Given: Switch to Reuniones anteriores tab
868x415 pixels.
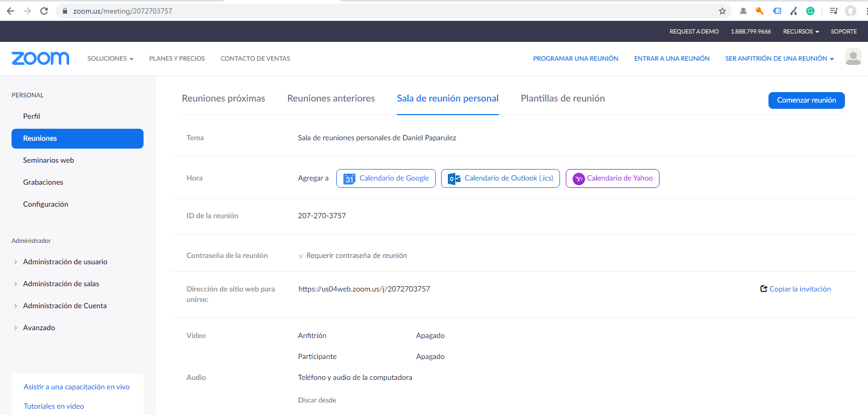Looking at the screenshot, I should tap(331, 98).
